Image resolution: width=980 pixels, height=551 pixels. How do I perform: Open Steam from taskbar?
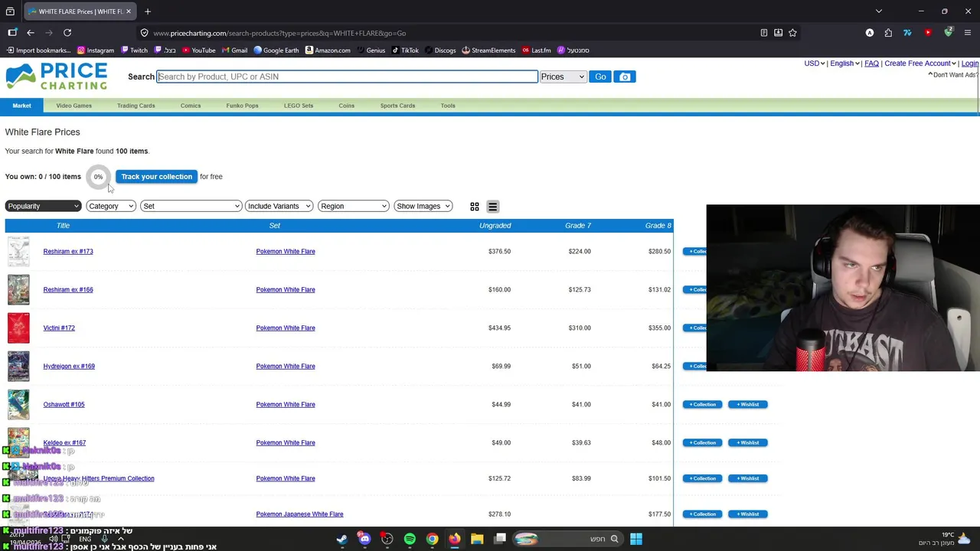point(341,539)
